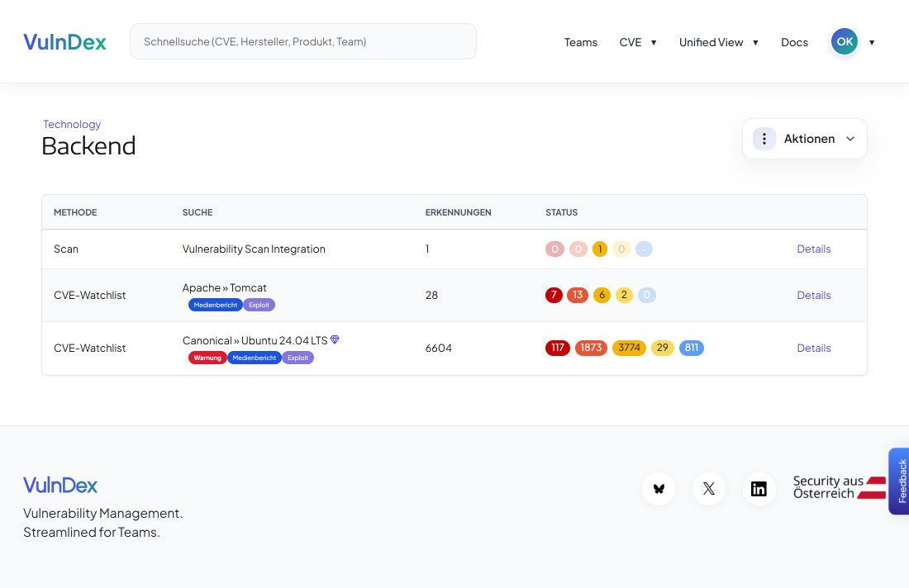Viewport: 909px width, 588px height.
Task: Follow the Technology breadcrumb link
Action: click(72, 124)
